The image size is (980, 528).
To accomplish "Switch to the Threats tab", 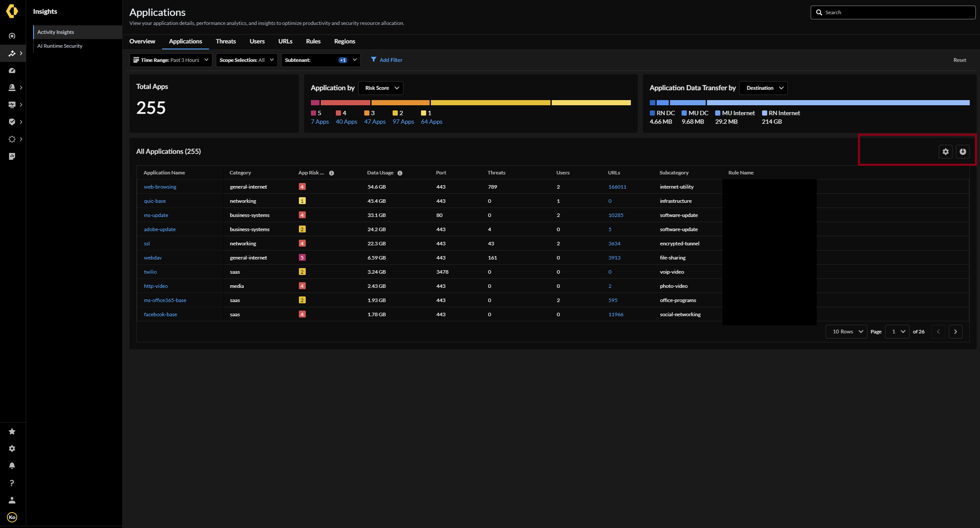I will (226, 42).
